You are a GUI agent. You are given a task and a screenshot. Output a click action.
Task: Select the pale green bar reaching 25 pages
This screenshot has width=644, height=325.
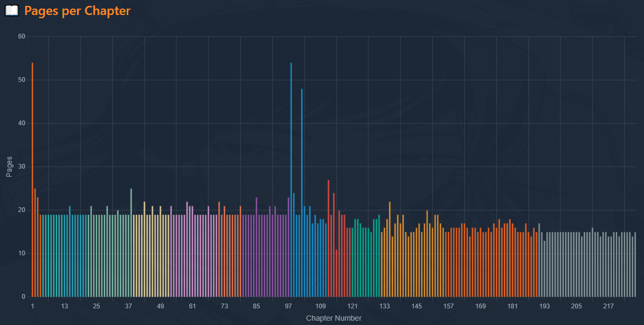131,243
